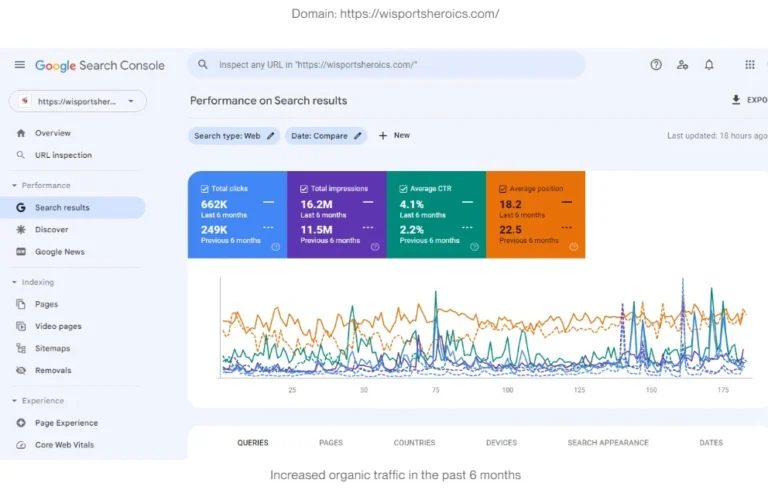
Task: Click the 4.1% average CTR value
Action: tap(411, 204)
